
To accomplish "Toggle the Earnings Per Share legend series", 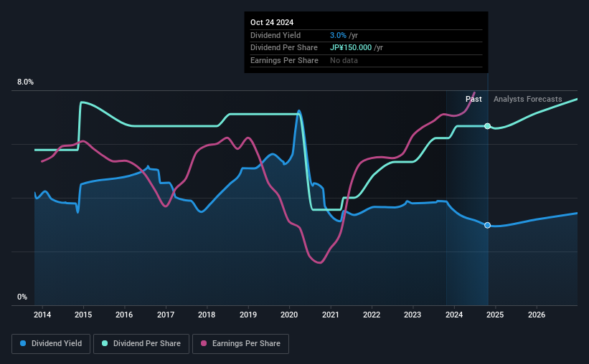I will [x=240, y=344].
